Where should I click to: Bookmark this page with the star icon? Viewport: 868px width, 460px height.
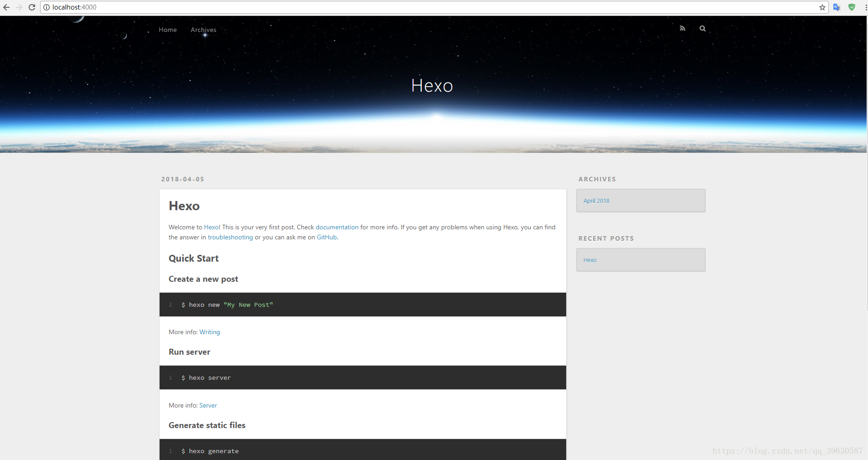point(822,7)
